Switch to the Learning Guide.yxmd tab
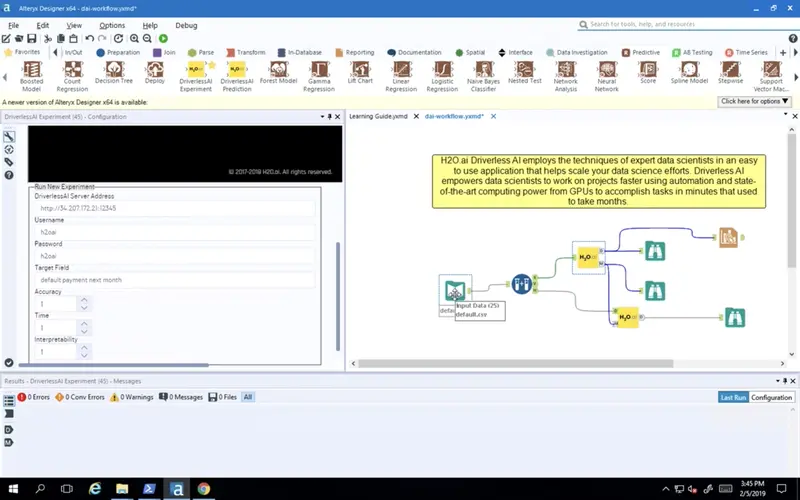Screen dimensions: 800x500 tap(378, 116)
